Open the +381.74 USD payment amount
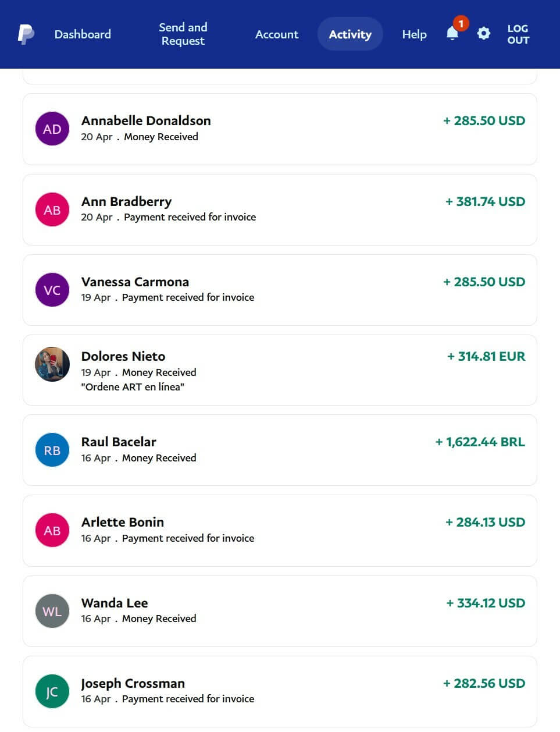 (485, 202)
